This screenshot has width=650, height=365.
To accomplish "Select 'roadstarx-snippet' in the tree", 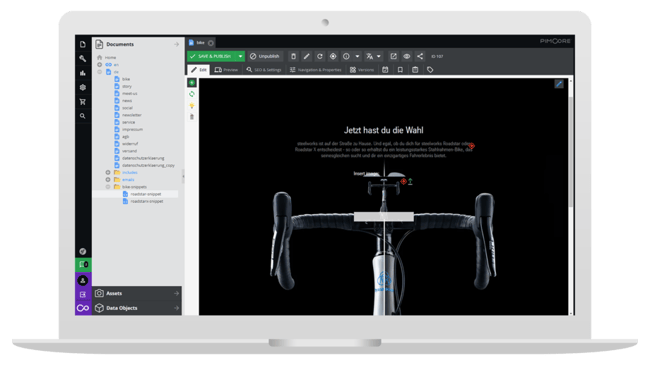I will pyautogui.click(x=147, y=201).
